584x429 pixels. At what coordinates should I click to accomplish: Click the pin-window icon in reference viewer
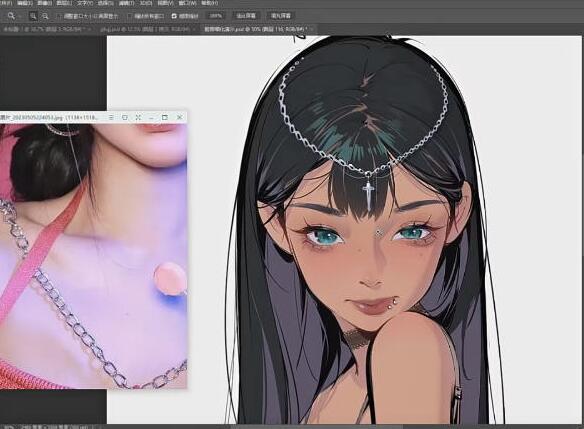tap(125, 117)
